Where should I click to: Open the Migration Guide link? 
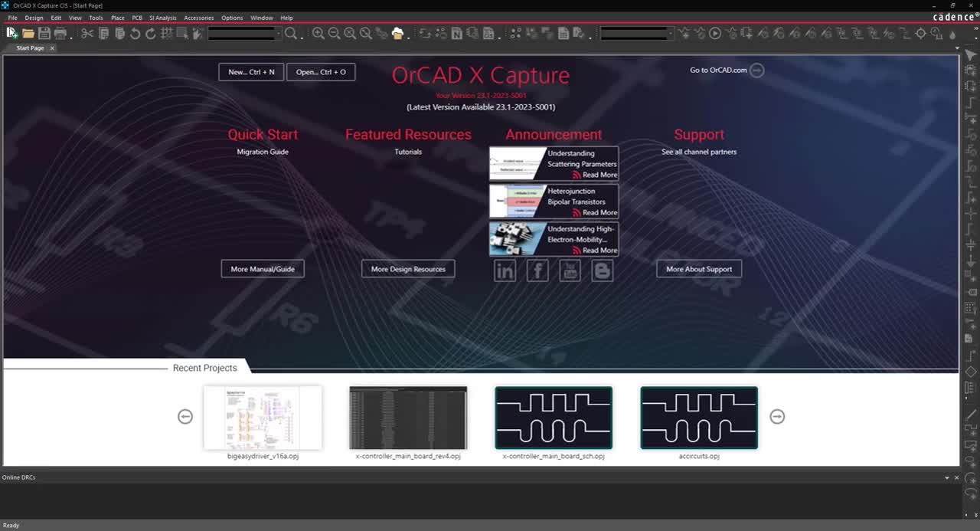click(263, 152)
